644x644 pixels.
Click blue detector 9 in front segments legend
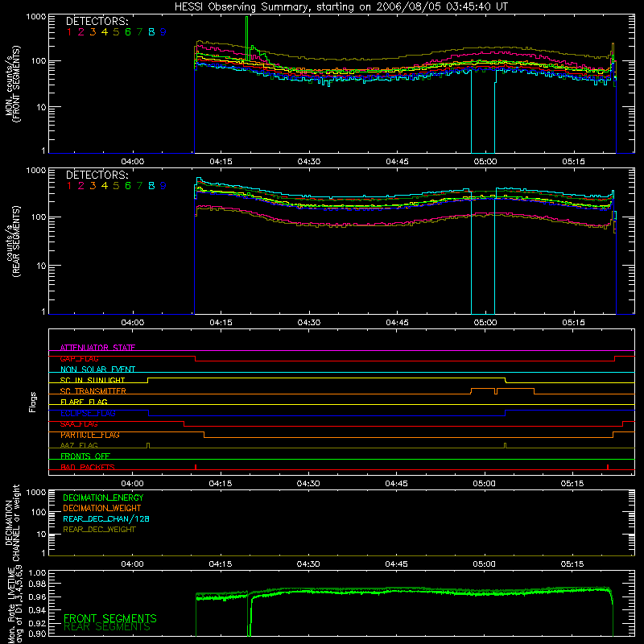click(x=163, y=32)
